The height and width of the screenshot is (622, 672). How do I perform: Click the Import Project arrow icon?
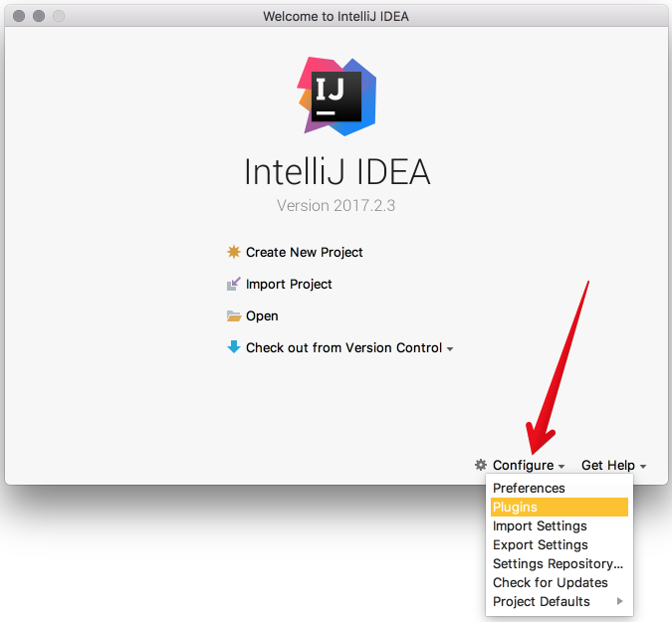click(234, 284)
